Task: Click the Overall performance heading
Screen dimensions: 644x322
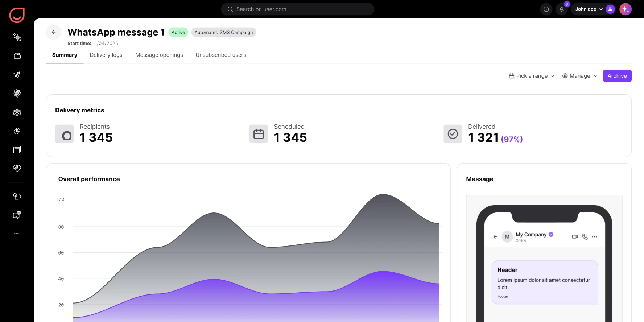Action: (89, 179)
